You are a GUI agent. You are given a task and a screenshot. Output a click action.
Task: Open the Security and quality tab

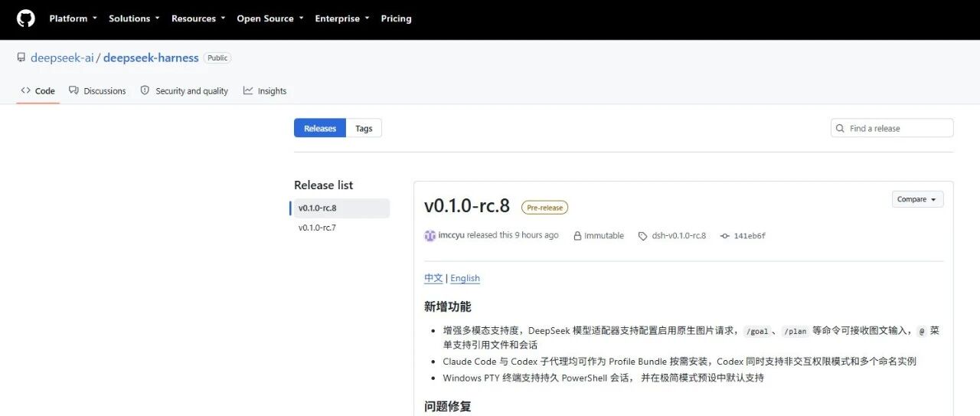[x=185, y=90]
